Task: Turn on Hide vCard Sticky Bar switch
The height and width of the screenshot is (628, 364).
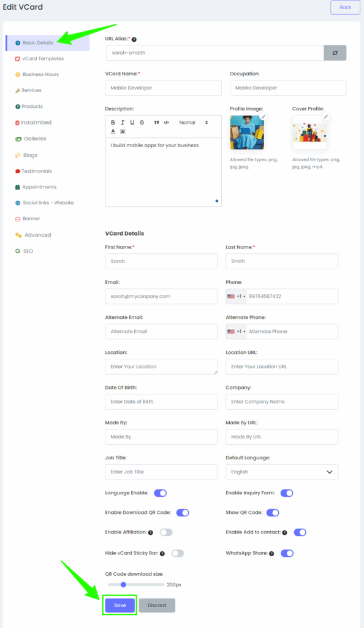Action: point(178,553)
